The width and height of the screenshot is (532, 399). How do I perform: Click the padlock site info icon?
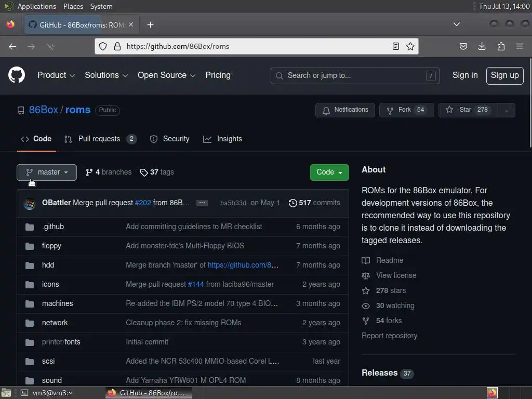click(x=117, y=46)
